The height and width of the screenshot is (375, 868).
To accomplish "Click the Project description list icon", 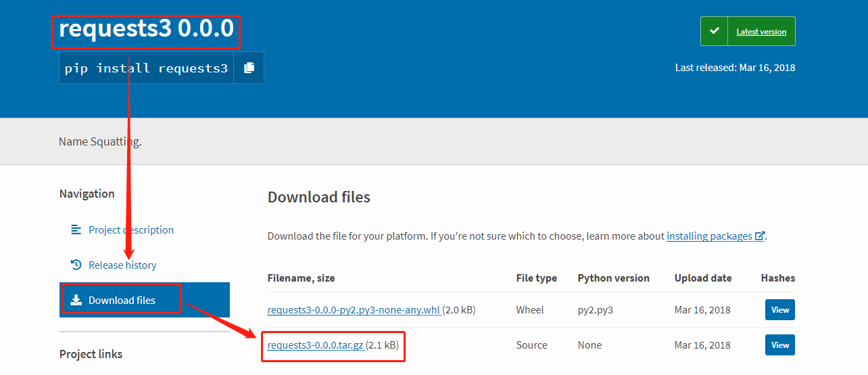I will point(76,230).
